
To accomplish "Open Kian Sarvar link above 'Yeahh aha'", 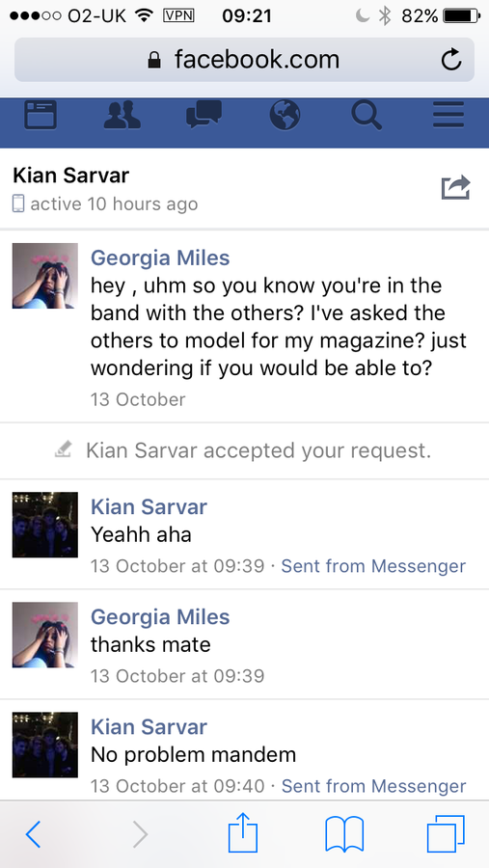I will 149,506.
